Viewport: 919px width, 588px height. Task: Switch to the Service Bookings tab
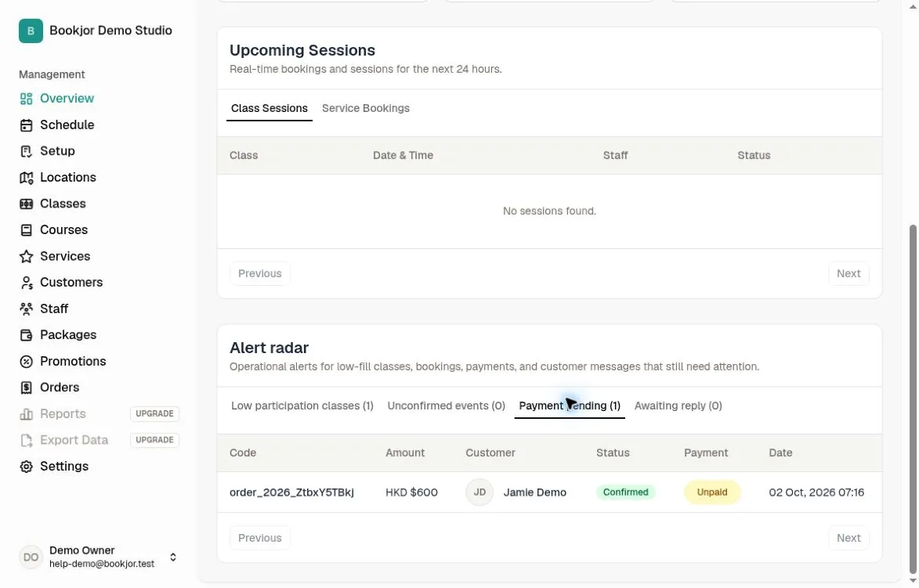click(x=366, y=108)
